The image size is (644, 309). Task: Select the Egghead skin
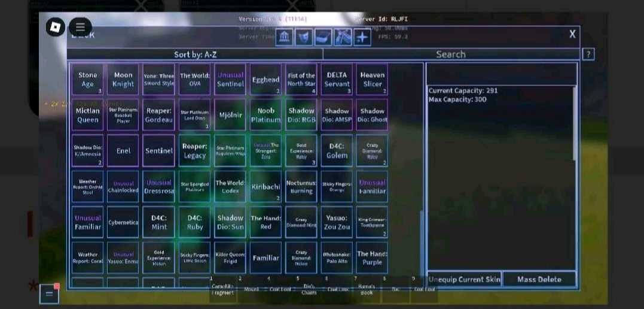[x=265, y=80]
